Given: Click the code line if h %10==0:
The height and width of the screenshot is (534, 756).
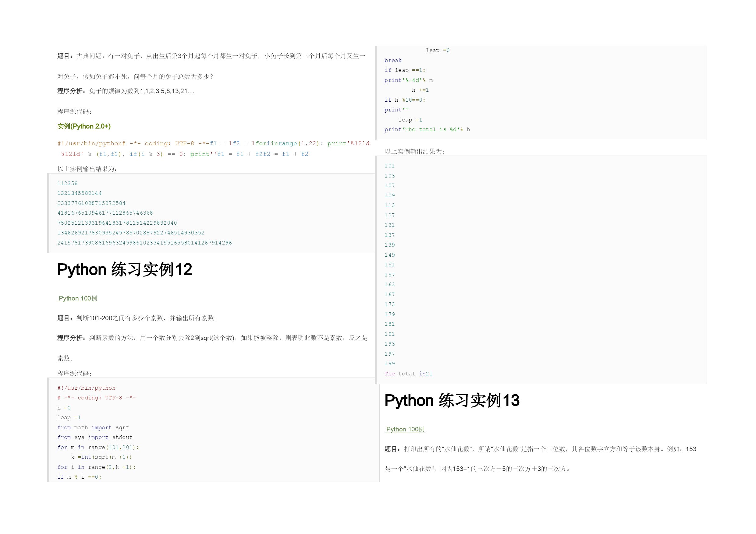Looking at the screenshot, I should [405, 100].
